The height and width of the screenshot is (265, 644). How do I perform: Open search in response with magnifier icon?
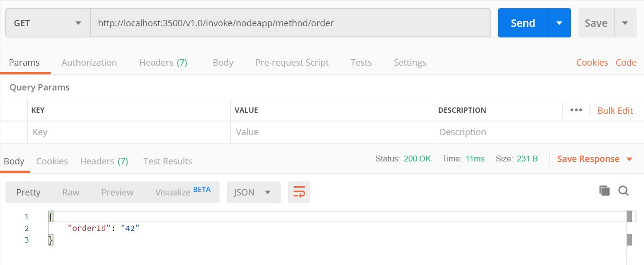pos(624,191)
